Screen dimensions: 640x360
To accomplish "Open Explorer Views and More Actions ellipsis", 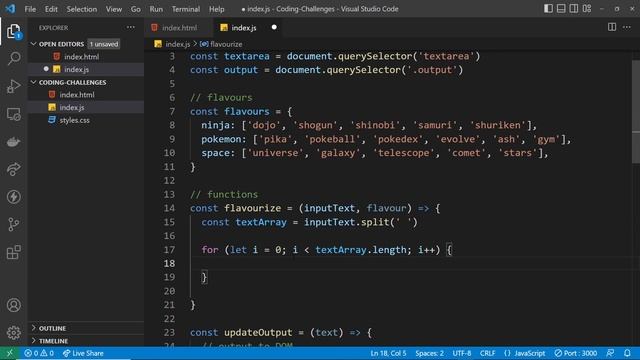I will click(131, 27).
